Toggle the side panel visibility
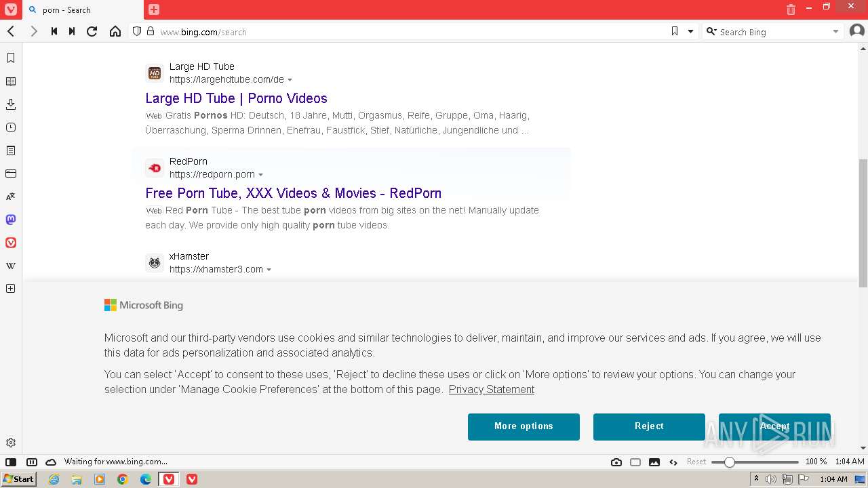The image size is (868, 488). point(11,462)
